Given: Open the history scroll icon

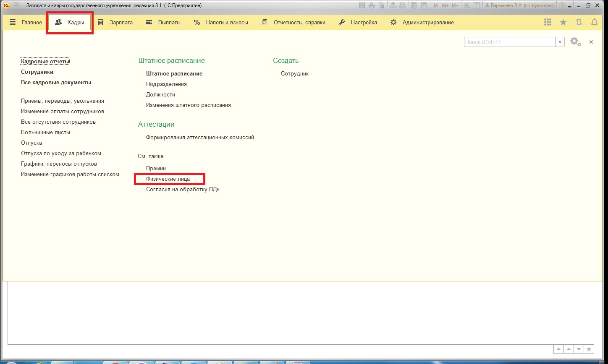Looking at the screenshot, I should point(579,23).
